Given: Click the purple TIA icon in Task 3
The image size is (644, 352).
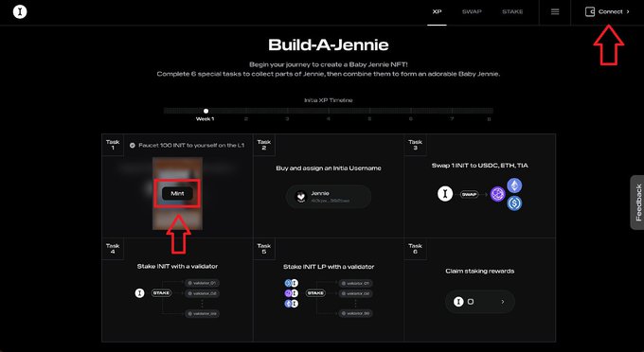Looking at the screenshot, I should (498, 194).
